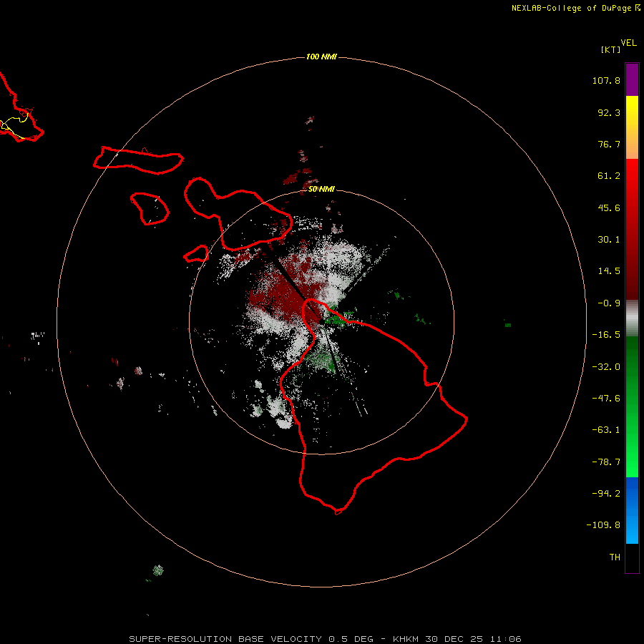Viewport: 644px width, 644px height.
Task: Click the TH threshold label
Action: coord(615,557)
